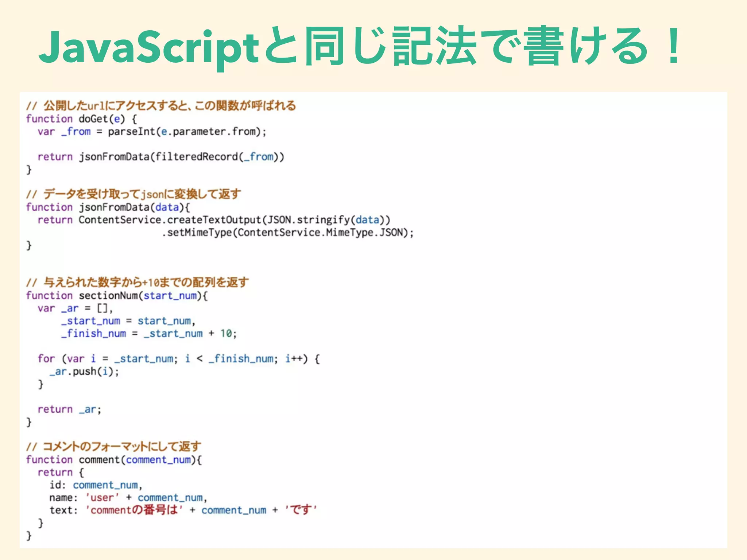The width and height of the screenshot is (747, 560).
Task: Click the comment 'データを受け取ってjsonに変換して返す'
Action: [133, 194]
